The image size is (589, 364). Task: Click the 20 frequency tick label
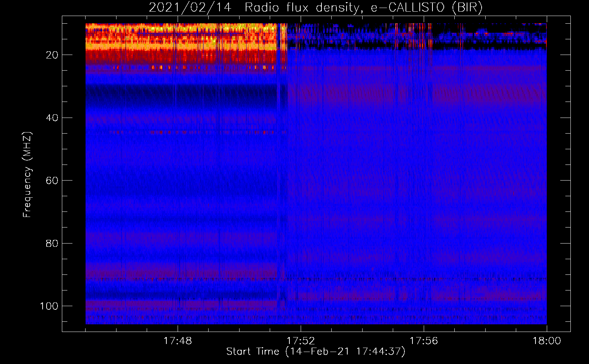coord(52,55)
